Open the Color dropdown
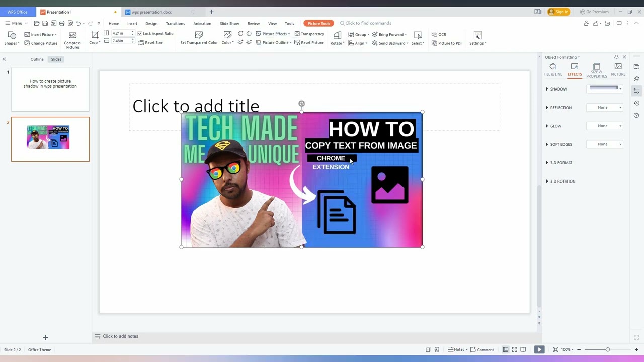 coord(227,38)
